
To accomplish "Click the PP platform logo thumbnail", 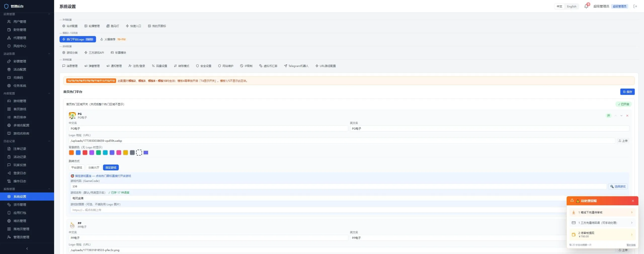I will pyautogui.click(x=72, y=225).
